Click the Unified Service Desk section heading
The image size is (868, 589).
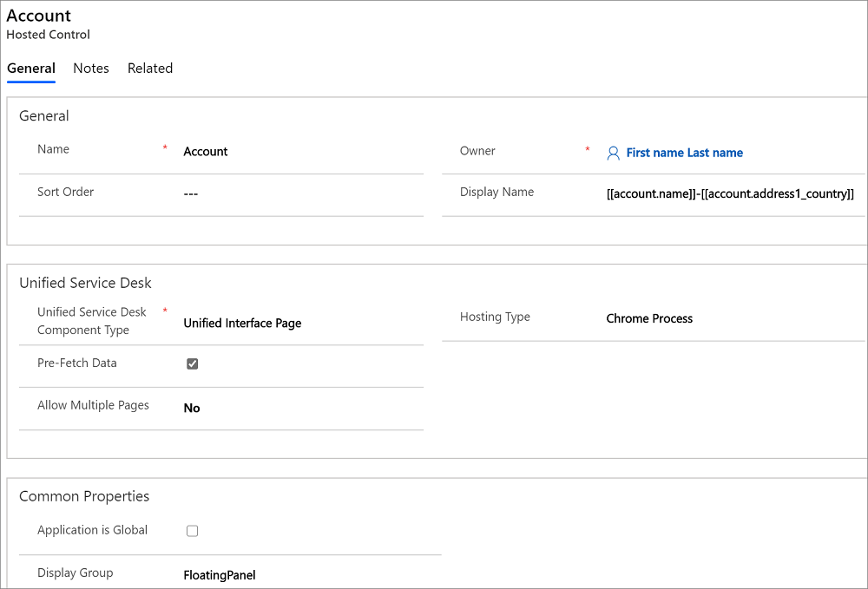(x=85, y=283)
